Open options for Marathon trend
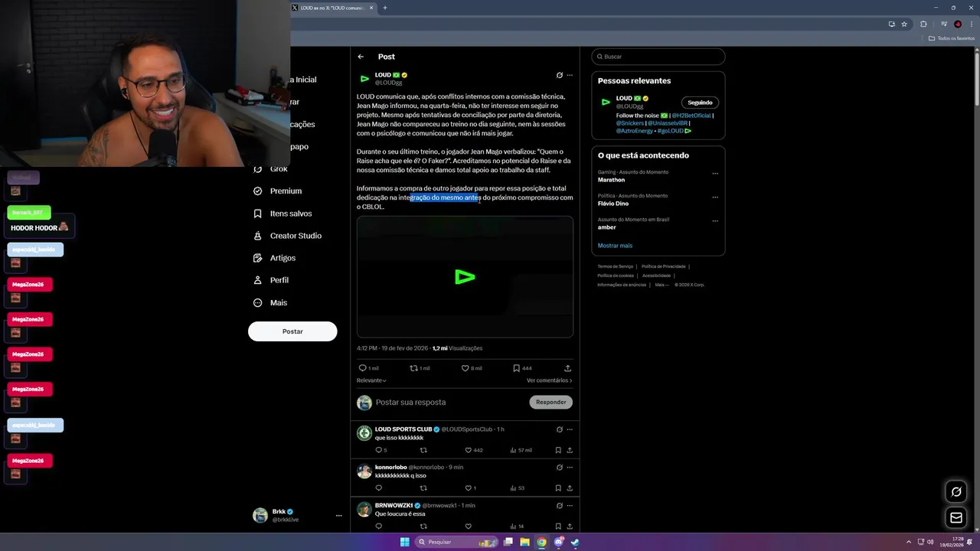The height and width of the screenshot is (551, 980). 715,174
